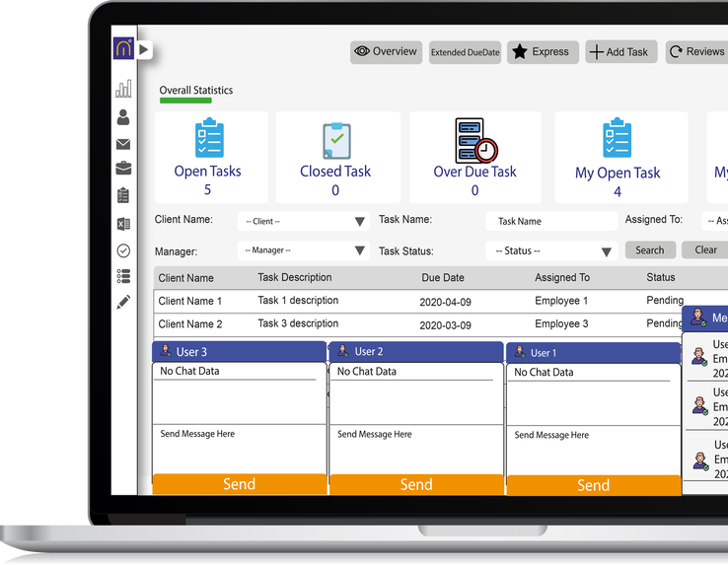Screen dimensions: 728x565
Task: Select the Open Tasks statistics card
Action: 208,157
